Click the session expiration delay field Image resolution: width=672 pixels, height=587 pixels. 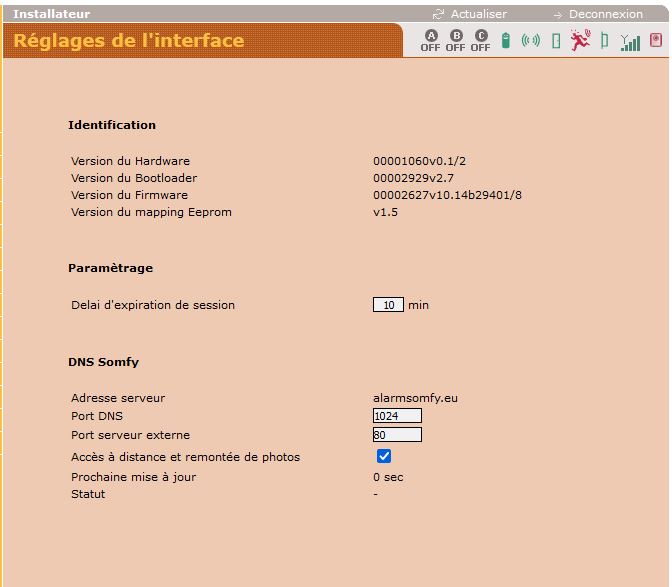click(388, 305)
